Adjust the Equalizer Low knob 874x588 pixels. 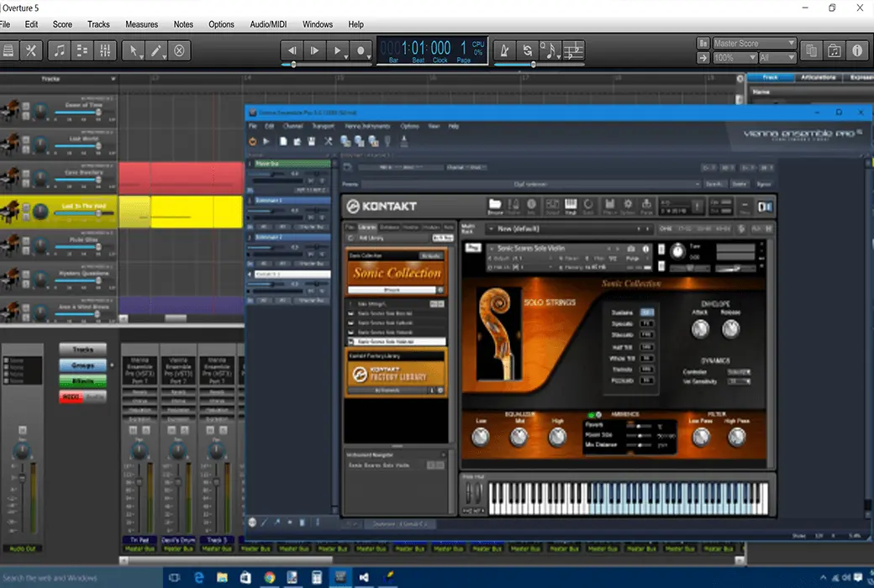coord(481,437)
